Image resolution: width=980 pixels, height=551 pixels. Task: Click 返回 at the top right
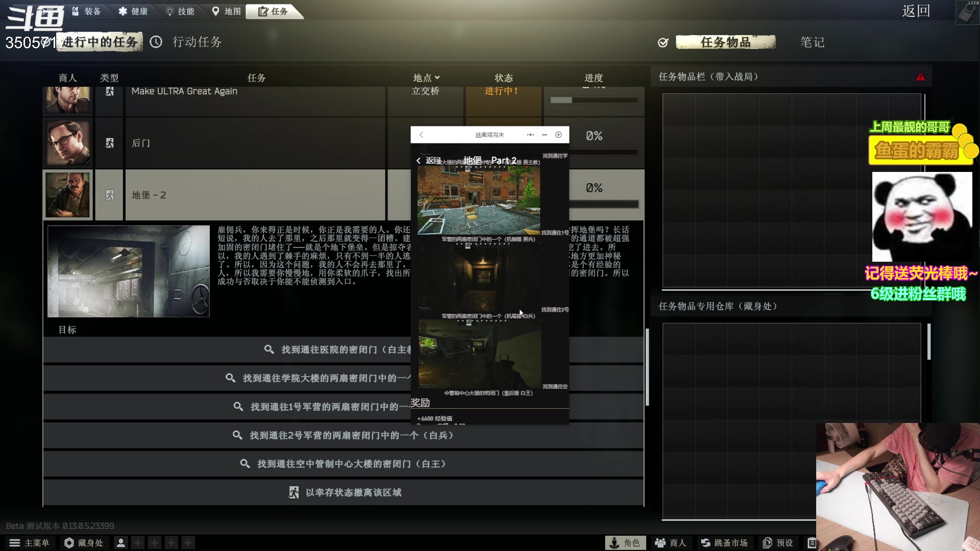[x=916, y=11]
